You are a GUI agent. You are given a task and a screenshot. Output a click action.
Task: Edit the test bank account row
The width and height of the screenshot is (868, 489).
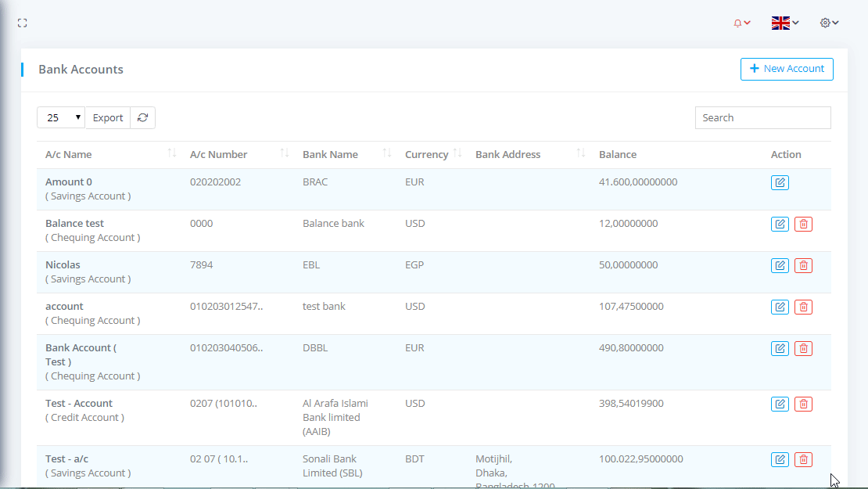point(780,307)
